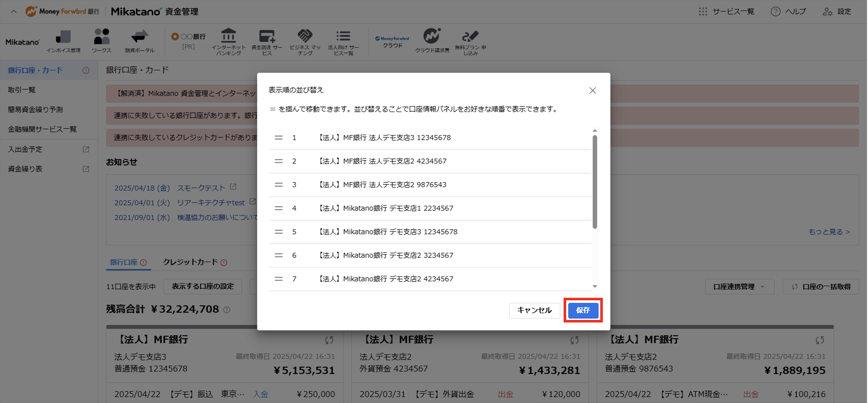
Task: Click the dialog list scroll-down arrow
Action: tap(595, 286)
